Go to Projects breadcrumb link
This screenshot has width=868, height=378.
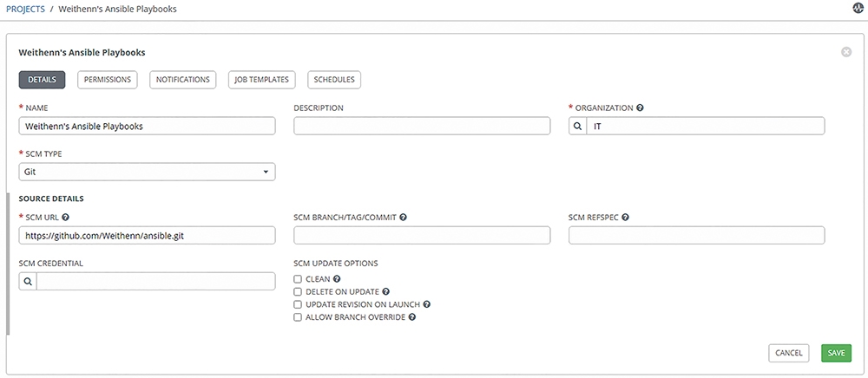click(x=25, y=10)
